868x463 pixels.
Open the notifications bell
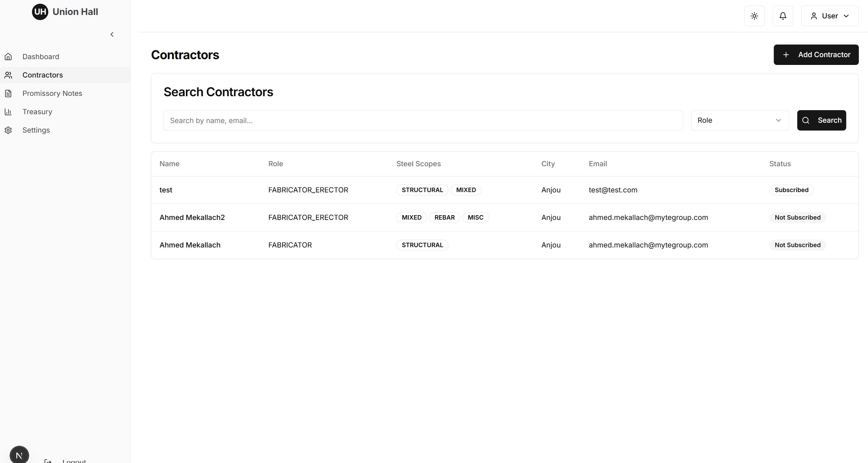coord(782,16)
